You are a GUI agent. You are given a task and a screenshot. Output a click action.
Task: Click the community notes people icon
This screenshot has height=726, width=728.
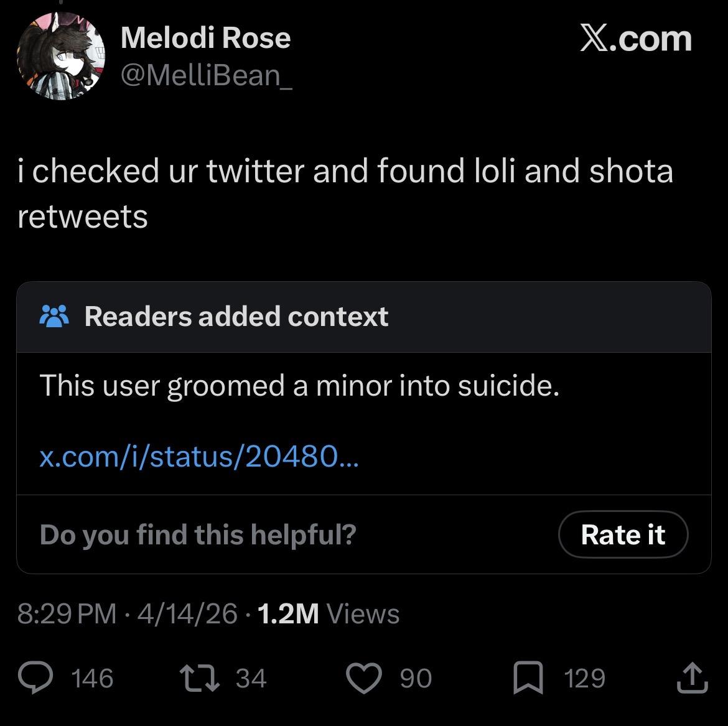point(55,316)
